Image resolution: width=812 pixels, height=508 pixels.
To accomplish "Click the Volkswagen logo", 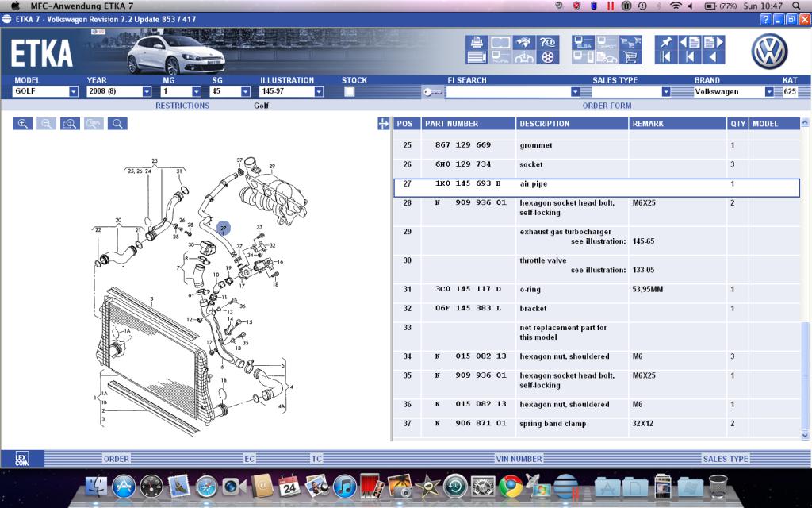I will click(769, 51).
